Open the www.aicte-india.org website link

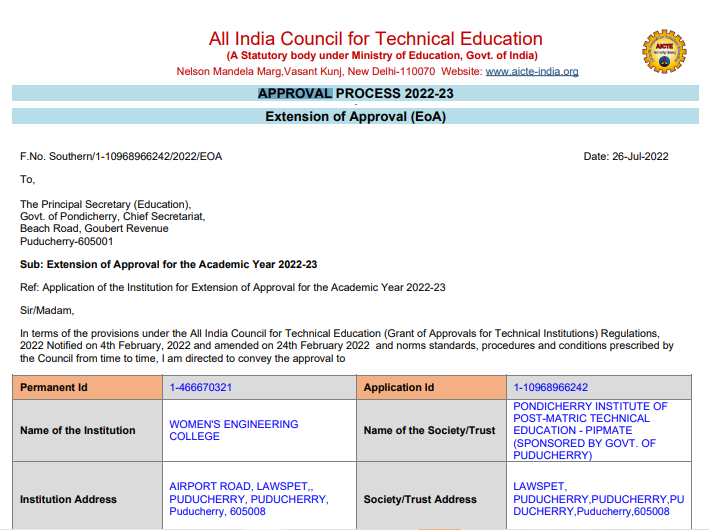[x=532, y=71]
